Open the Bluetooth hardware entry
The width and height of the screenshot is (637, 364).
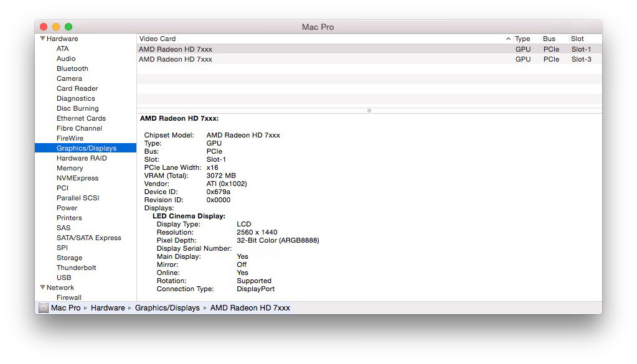[x=72, y=68]
